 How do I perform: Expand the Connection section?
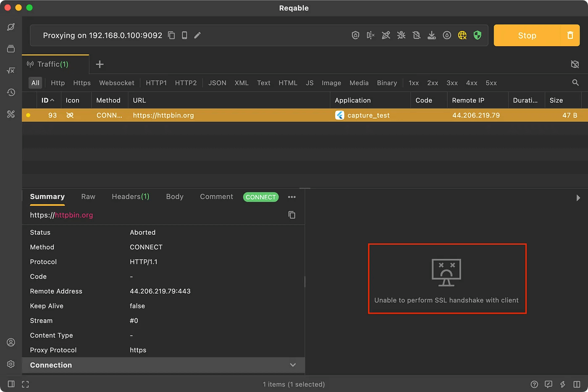[x=163, y=365]
